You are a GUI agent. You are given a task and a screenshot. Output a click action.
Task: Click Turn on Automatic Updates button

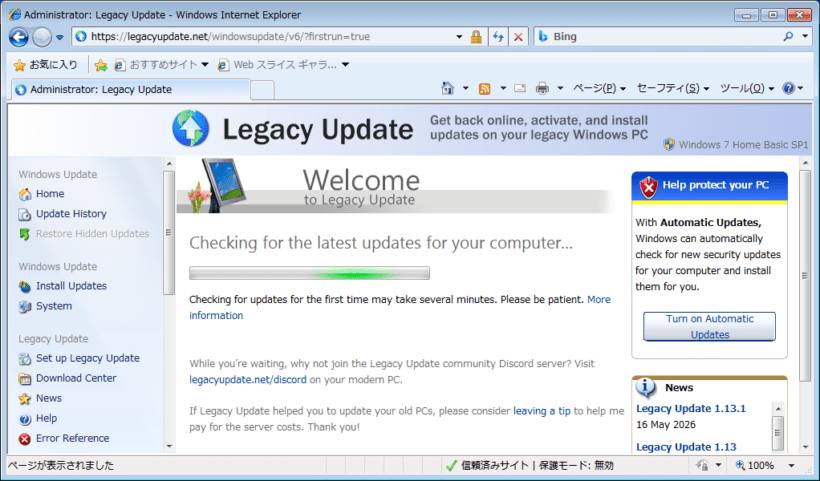coord(709,326)
